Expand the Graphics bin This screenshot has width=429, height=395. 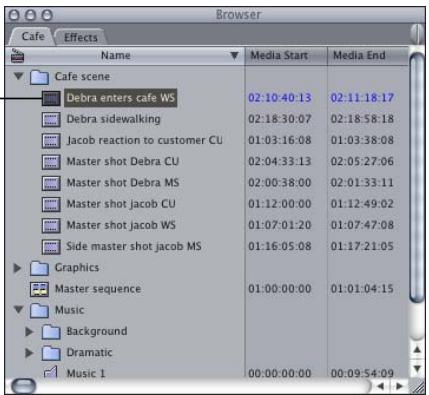17,268
